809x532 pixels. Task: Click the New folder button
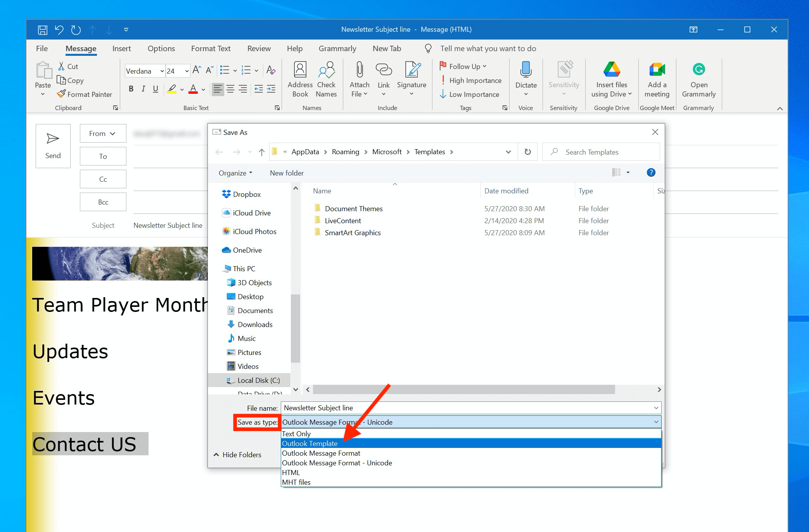coord(287,173)
